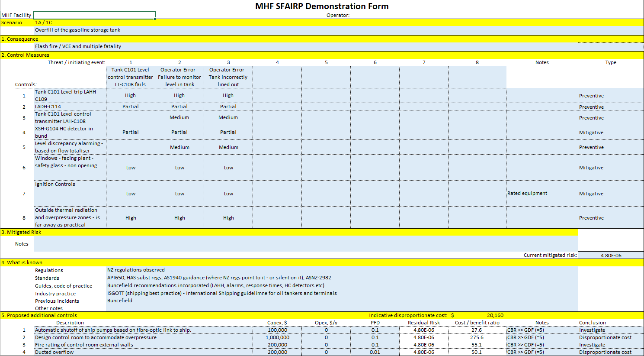Click control 'Tank C101 Level control transmitter LAH-C108'
The height and width of the screenshot is (356, 644).
point(70,117)
